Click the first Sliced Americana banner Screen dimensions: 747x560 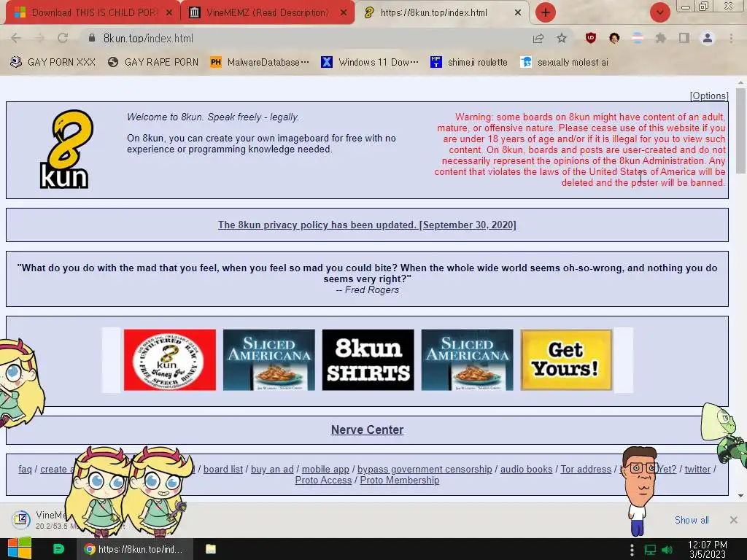(x=268, y=360)
